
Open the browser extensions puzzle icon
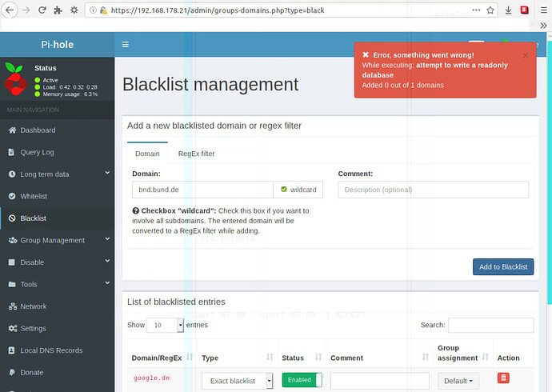55,10
